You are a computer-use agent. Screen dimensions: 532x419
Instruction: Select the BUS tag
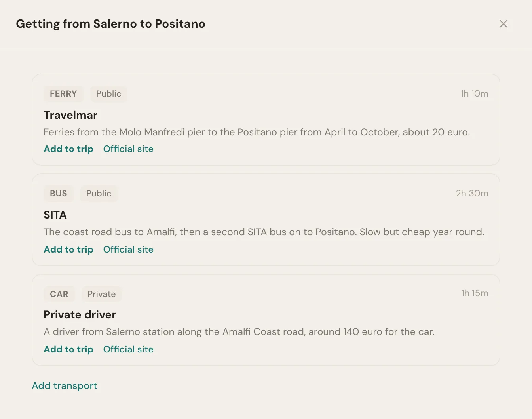[x=59, y=194]
